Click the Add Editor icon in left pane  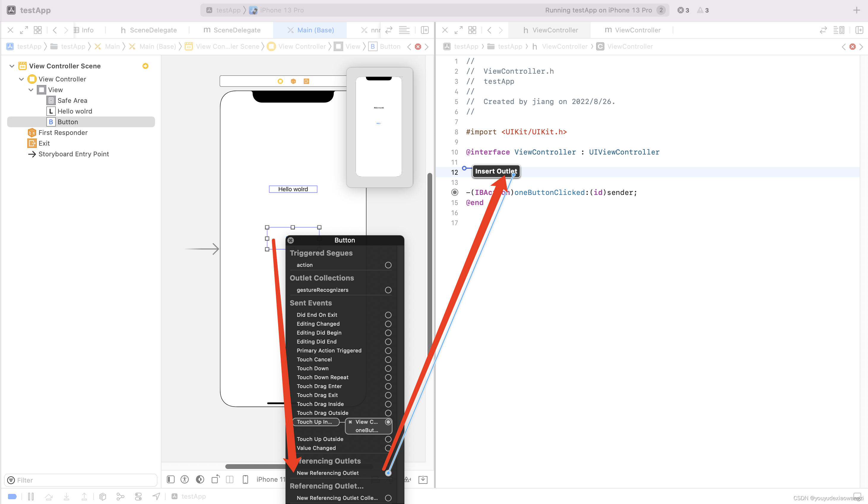pos(425,30)
